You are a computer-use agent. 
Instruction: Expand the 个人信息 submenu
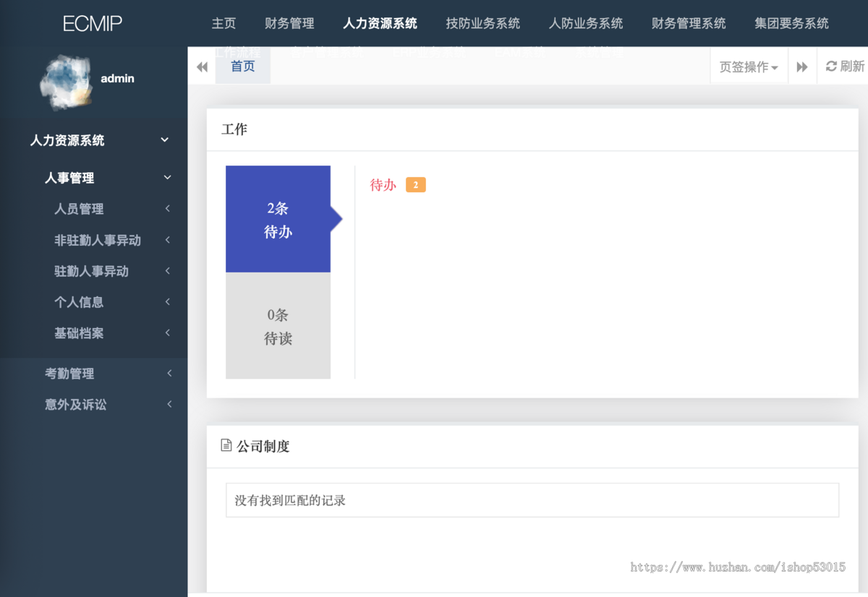point(94,302)
